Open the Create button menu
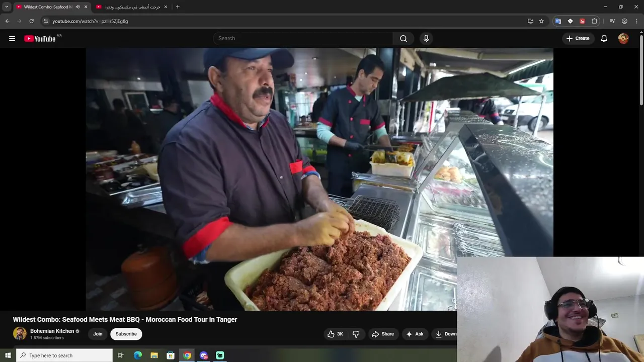 point(578,39)
